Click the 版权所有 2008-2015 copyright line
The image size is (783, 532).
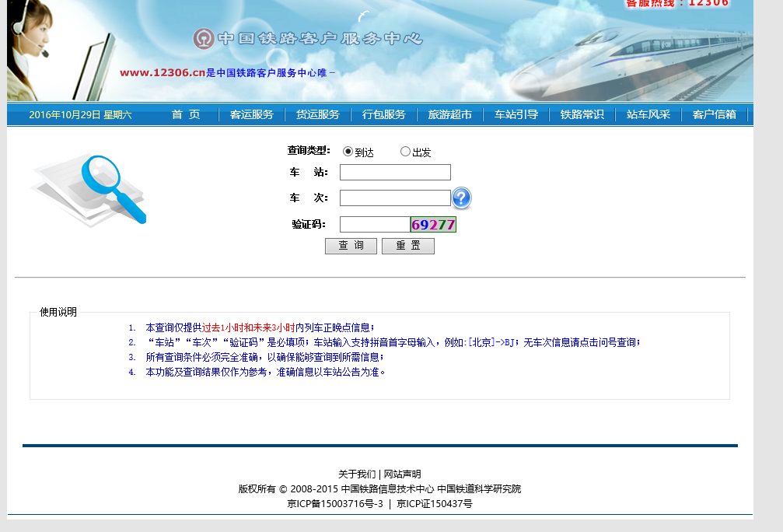click(379, 489)
